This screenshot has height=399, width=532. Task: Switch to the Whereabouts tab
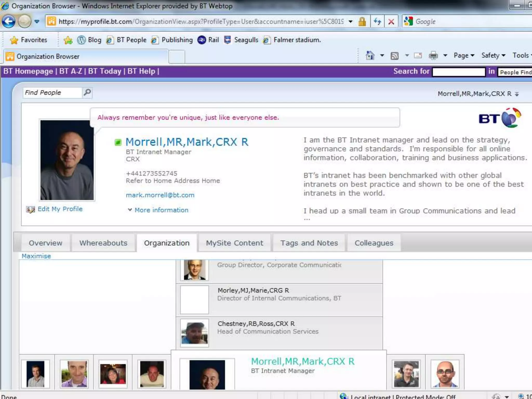103,243
